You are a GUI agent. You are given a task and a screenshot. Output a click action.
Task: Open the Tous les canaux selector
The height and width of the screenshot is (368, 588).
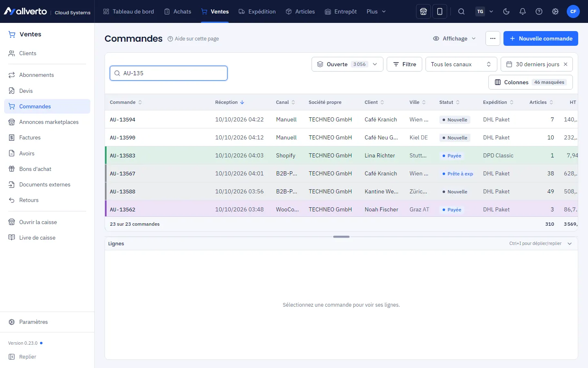click(x=461, y=64)
